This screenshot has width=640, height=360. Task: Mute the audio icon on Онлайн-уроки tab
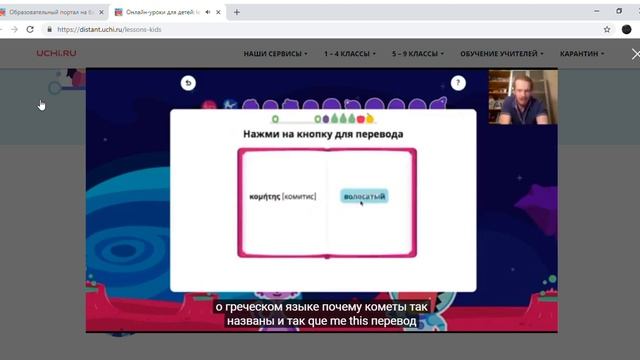tap(208, 12)
